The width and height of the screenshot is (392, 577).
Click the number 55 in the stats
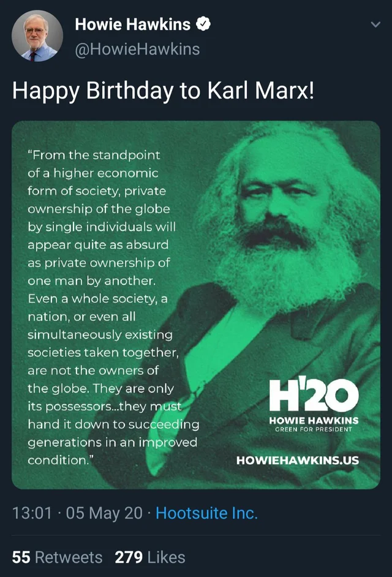pyautogui.click(x=21, y=557)
